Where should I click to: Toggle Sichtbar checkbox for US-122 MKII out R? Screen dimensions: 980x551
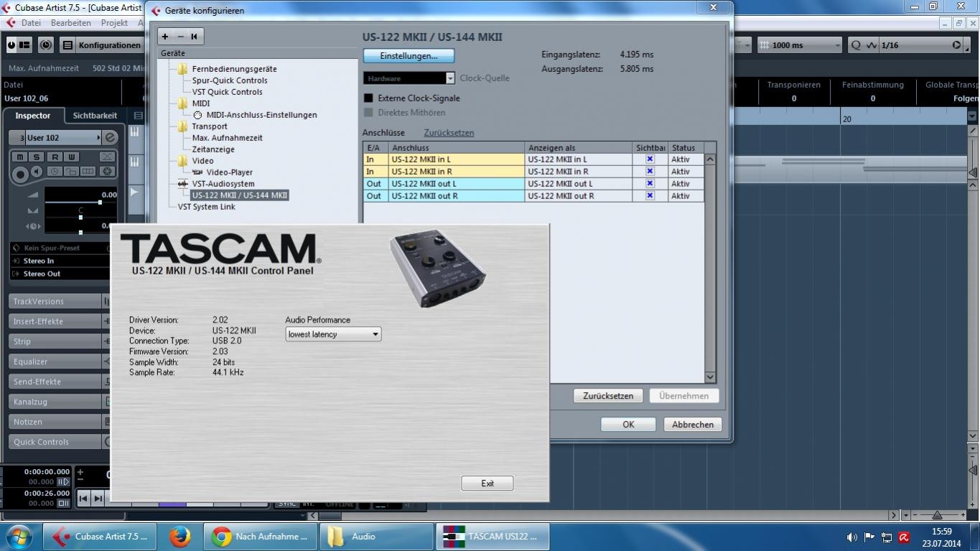[x=650, y=196]
